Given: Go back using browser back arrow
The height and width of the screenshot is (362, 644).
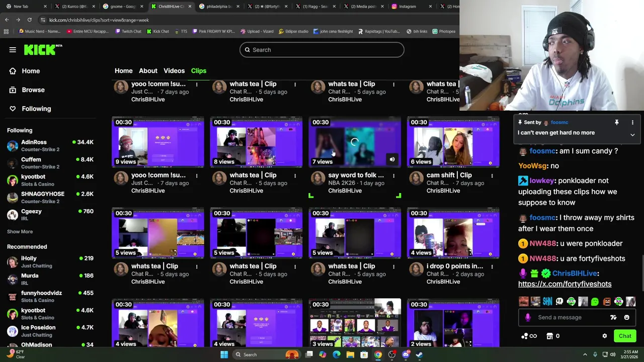Looking at the screenshot, I should click(x=7, y=20).
